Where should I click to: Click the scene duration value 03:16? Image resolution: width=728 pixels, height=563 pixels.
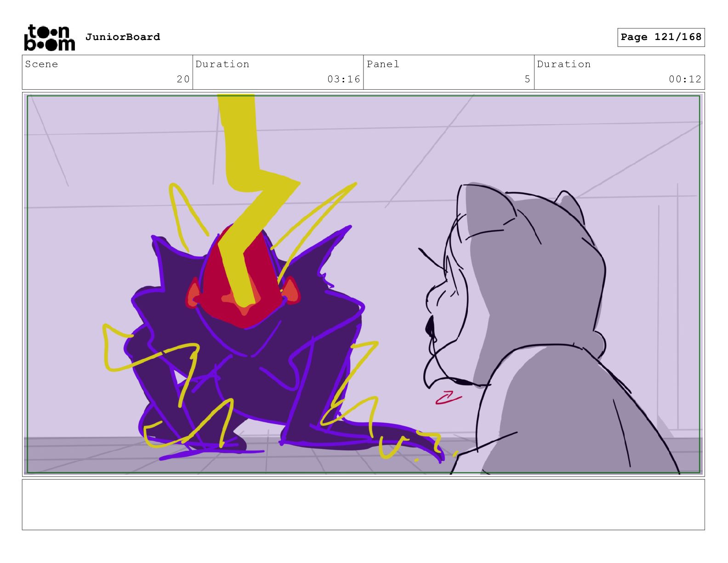pos(344,79)
